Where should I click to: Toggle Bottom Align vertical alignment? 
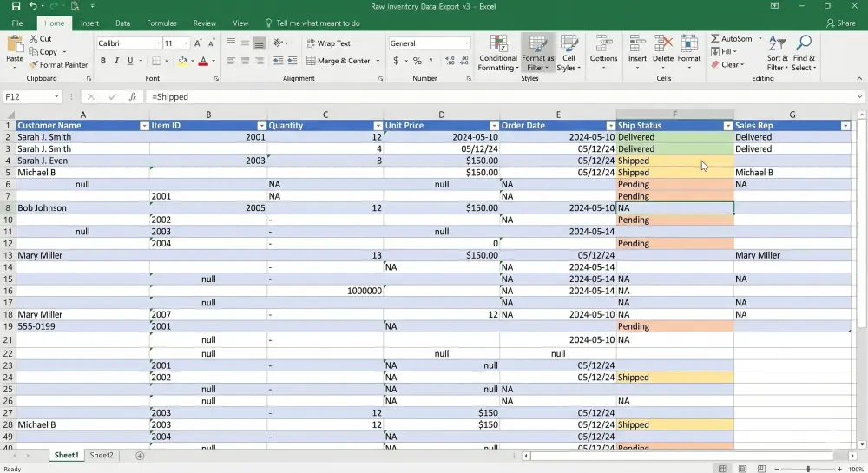click(x=259, y=43)
